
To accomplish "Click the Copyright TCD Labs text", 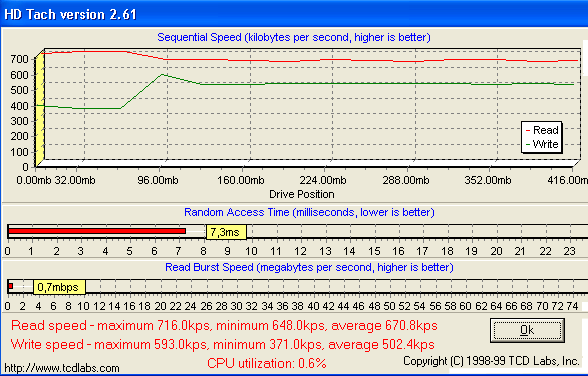I will [x=491, y=361].
